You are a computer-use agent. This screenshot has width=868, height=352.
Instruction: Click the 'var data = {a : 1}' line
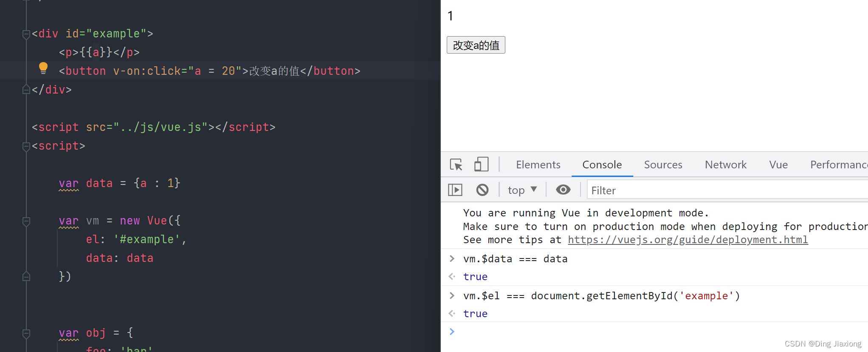(x=120, y=183)
